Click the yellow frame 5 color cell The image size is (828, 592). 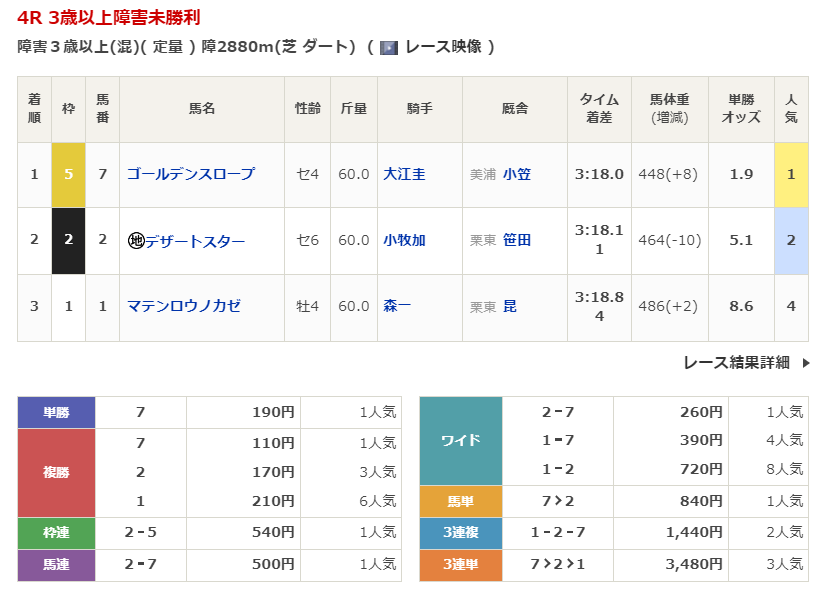click(69, 174)
